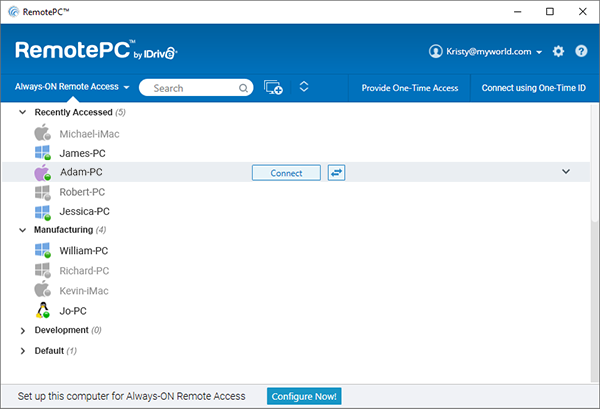The width and height of the screenshot is (600, 409).
Task: Click the user avatar icon
Action: click(x=435, y=51)
